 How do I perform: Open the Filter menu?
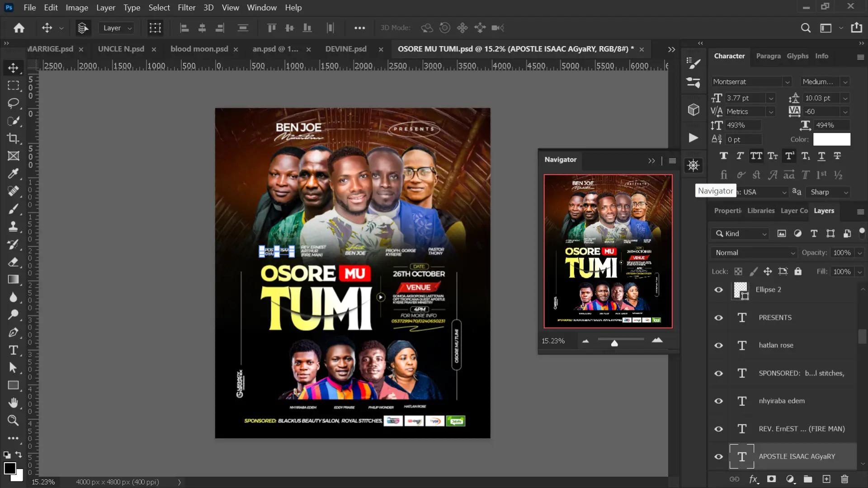pos(186,8)
